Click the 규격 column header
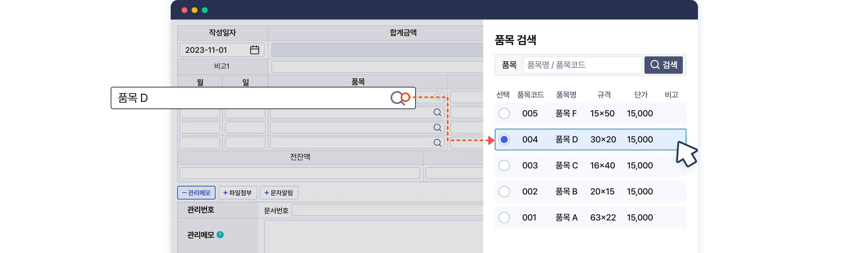 [604, 95]
